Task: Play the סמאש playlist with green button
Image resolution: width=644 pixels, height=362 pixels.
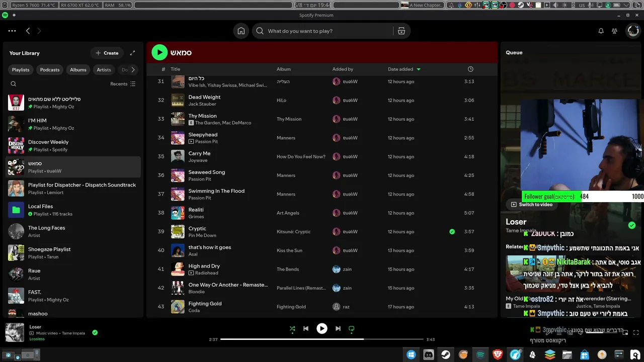Action: coord(159,52)
